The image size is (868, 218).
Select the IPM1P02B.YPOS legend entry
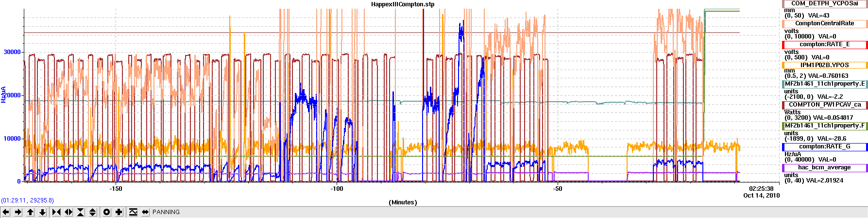825,65
